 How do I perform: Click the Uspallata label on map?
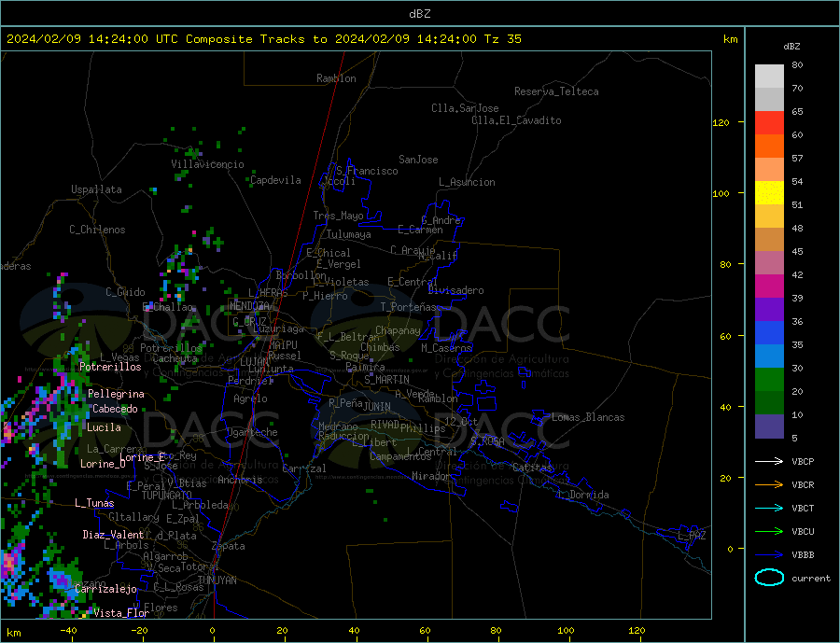coord(96,189)
